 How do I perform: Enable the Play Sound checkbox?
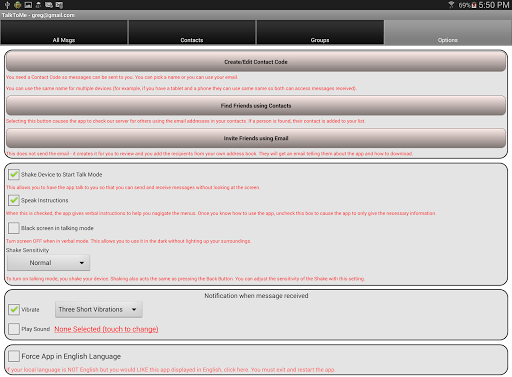point(14,329)
